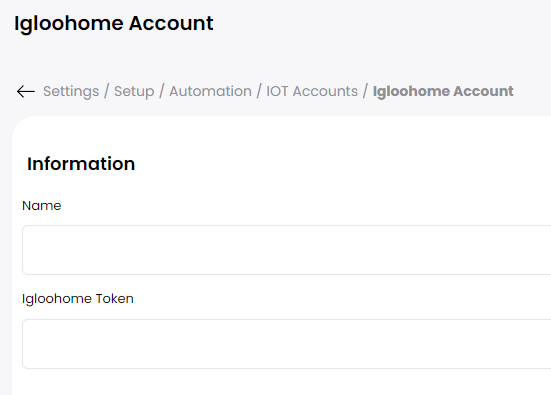
Task: Navigate to the Setup breadcrumb
Action: 134,91
